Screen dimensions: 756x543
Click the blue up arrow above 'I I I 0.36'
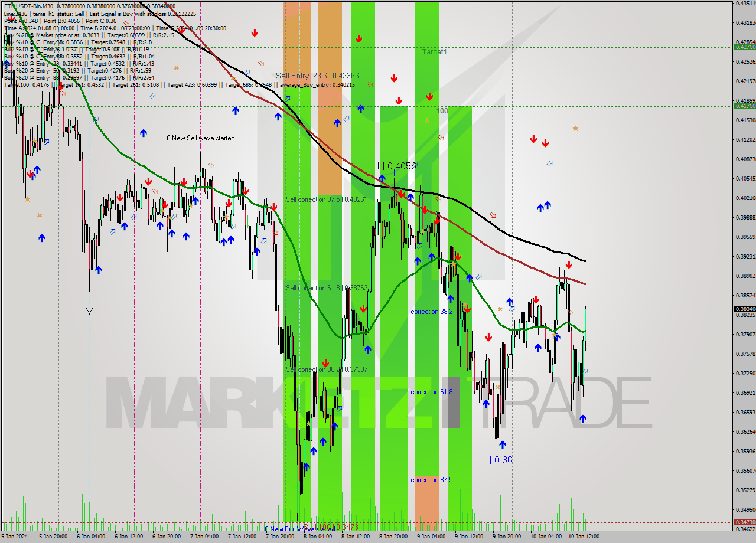pyautogui.click(x=502, y=444)
